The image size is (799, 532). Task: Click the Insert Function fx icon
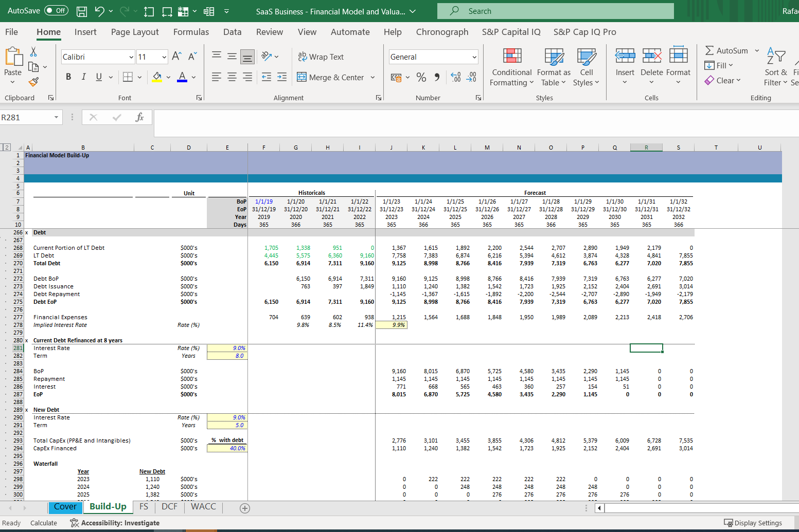(x=139, y=117)
